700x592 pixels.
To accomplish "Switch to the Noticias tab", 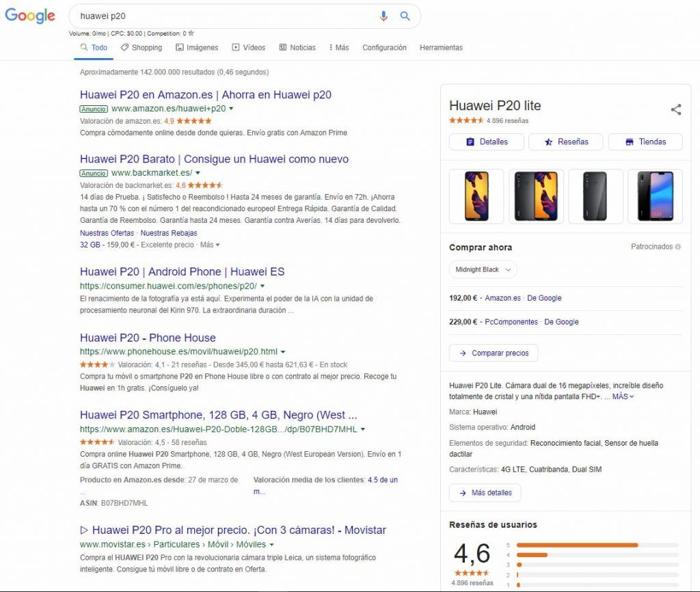I will (x=297, y=48).
